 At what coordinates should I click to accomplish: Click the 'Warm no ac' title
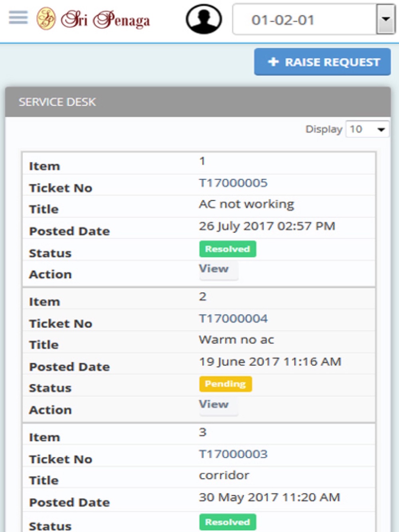(x=237, y=340)
